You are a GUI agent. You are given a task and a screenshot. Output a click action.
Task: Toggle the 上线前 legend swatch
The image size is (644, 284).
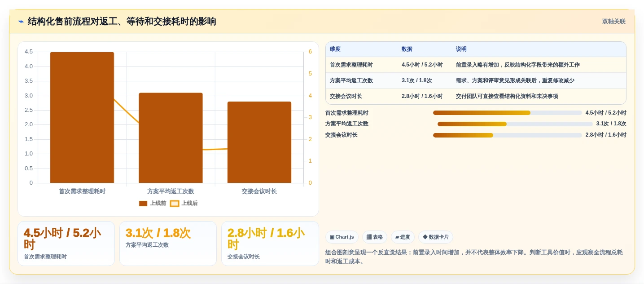(143, 204)
